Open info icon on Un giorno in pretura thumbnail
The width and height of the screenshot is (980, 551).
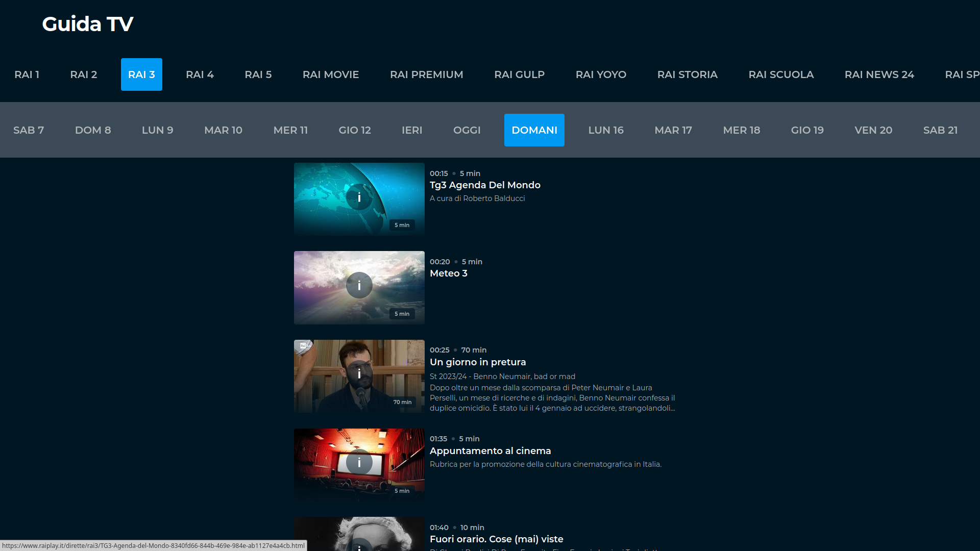click(x=359, y=374)
